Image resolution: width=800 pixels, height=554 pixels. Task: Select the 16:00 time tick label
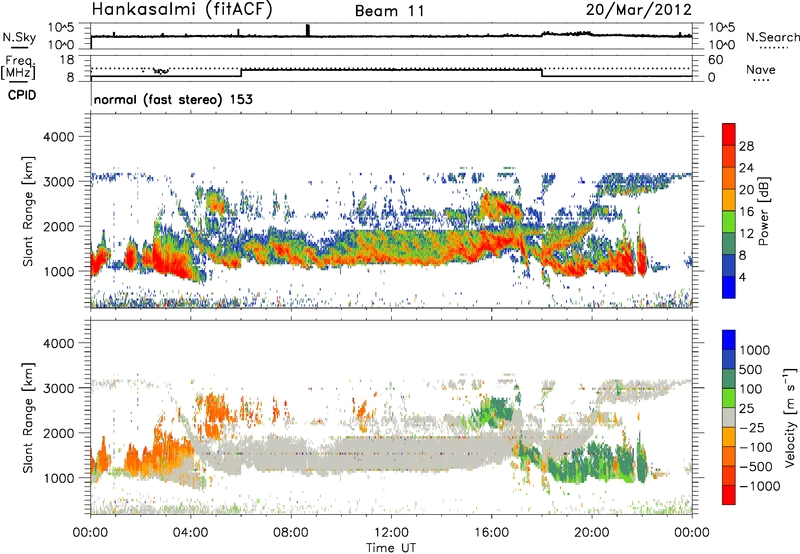(x=491, y=533)
